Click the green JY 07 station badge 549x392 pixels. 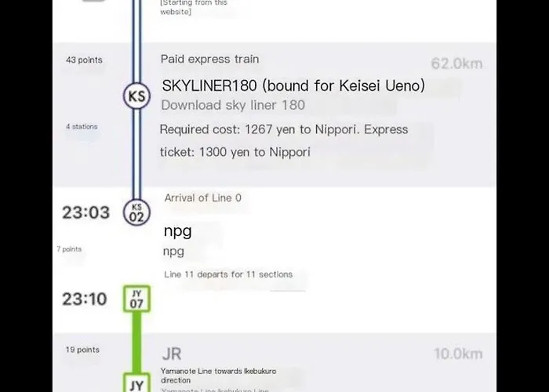click(137, 299)
